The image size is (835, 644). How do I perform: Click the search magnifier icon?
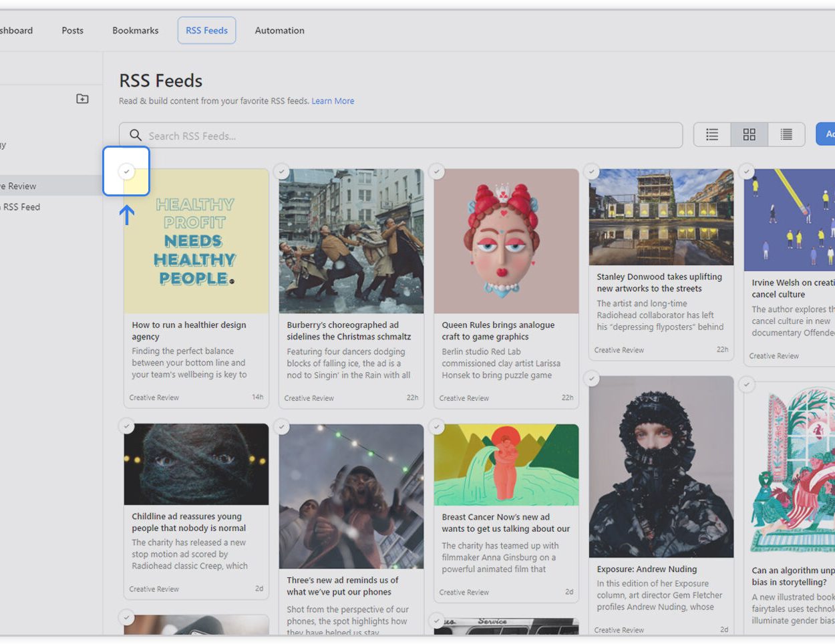pos(136,135)
